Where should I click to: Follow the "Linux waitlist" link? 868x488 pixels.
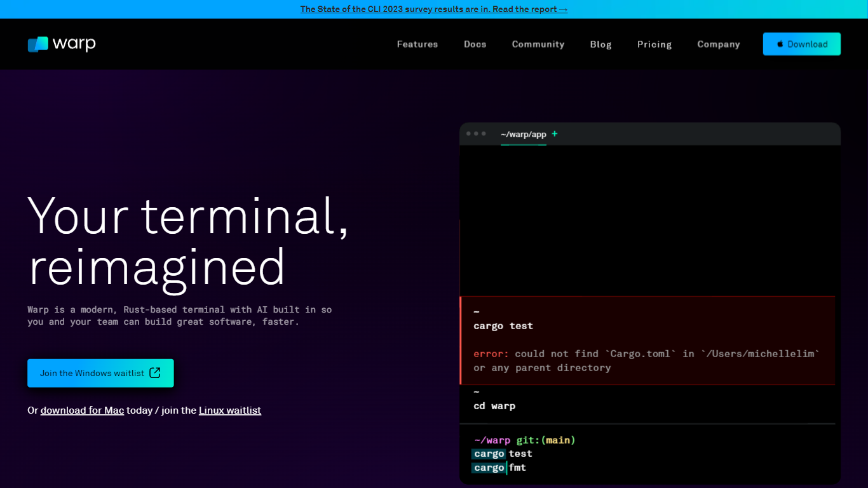pos(230,410)
